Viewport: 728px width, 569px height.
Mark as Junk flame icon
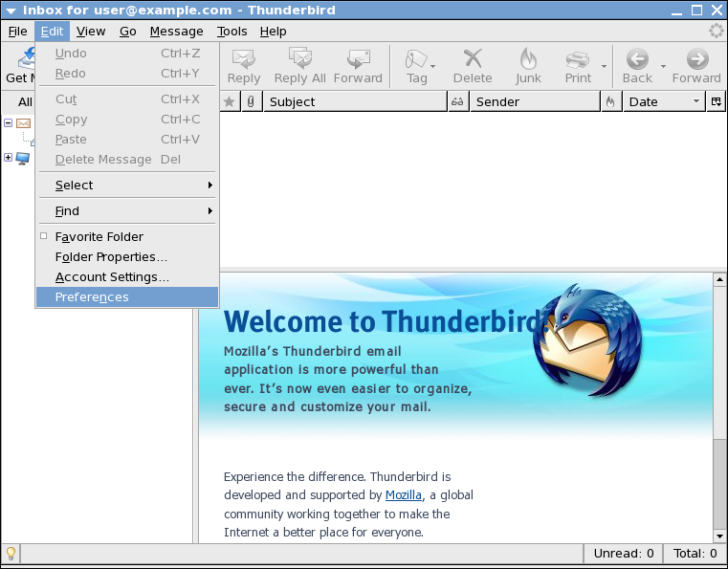[528, 58]
